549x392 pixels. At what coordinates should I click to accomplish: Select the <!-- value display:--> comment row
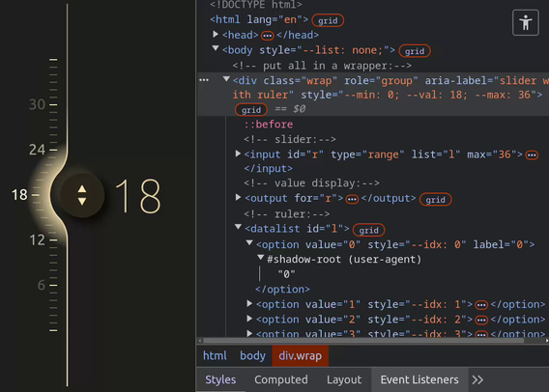tap(311, 182)
